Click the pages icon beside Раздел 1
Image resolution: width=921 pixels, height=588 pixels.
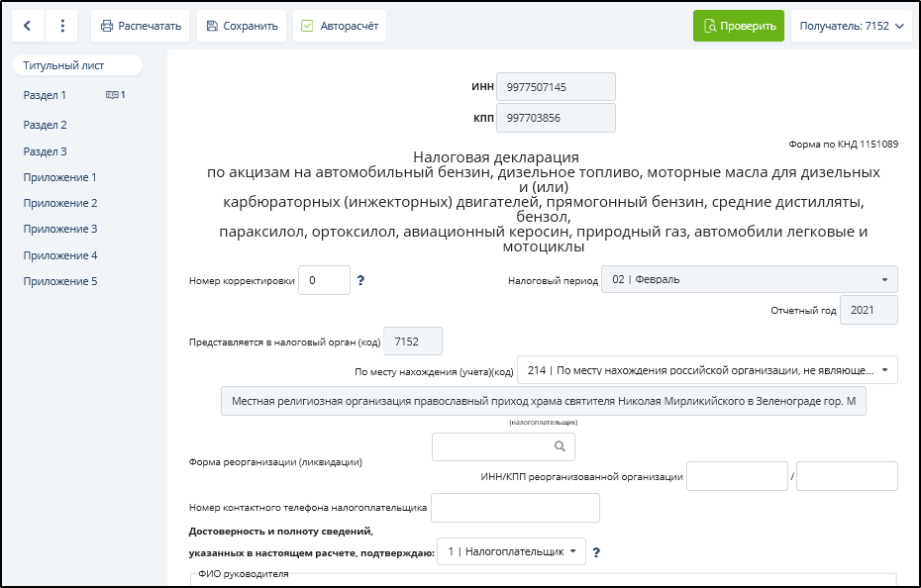113,95
